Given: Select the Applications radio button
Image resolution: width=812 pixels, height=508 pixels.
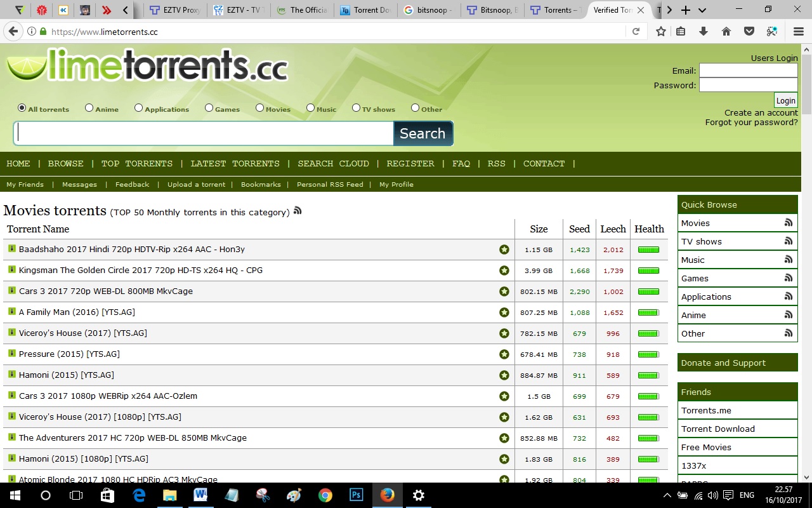Looking at the screenshot, I should click(138, 108).
